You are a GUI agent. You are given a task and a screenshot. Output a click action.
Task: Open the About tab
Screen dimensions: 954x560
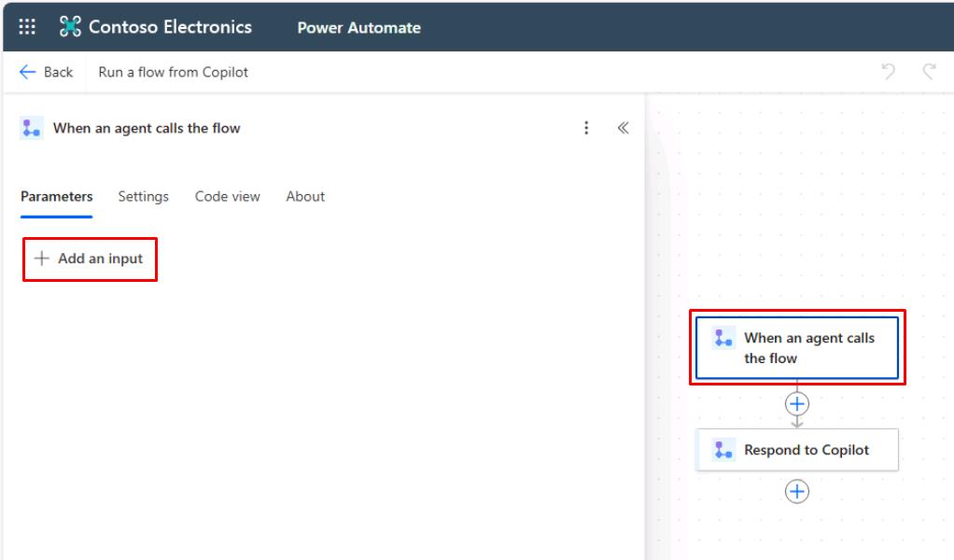(x=305, y=197)
